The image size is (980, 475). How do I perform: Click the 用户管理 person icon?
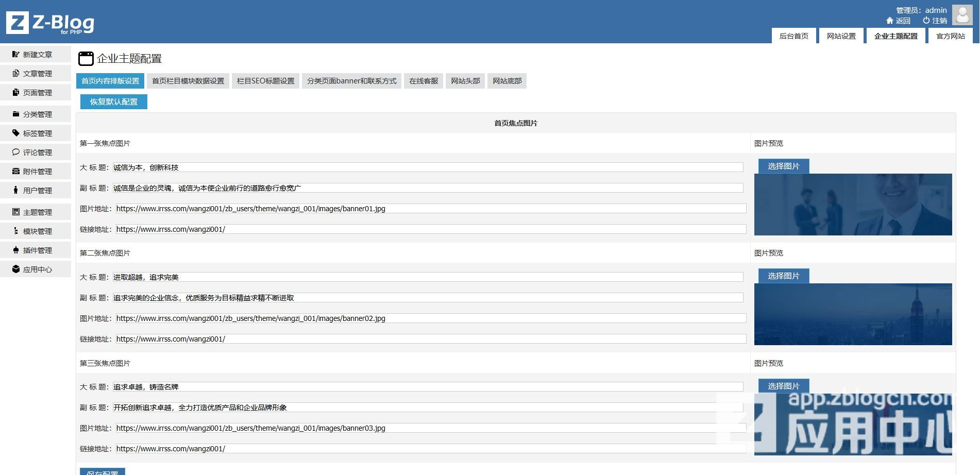pos(16,190)
